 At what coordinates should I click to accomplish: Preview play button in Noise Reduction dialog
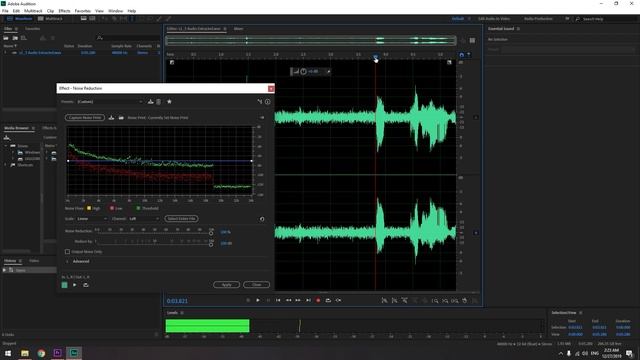[x=74, y=285]
